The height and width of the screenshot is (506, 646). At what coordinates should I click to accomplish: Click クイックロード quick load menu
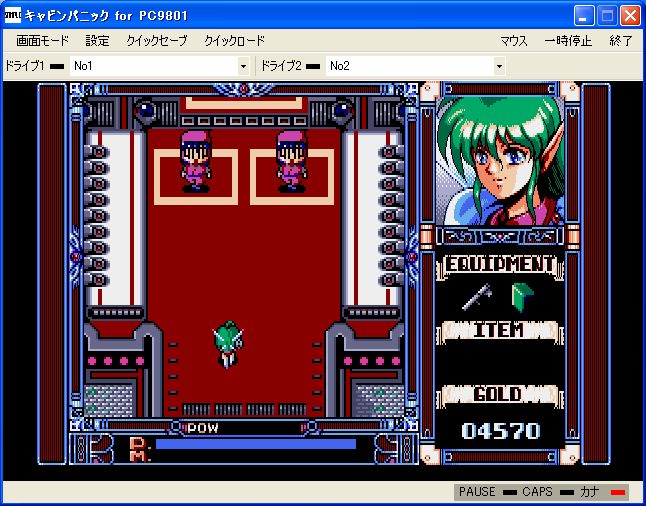(234, 41)
